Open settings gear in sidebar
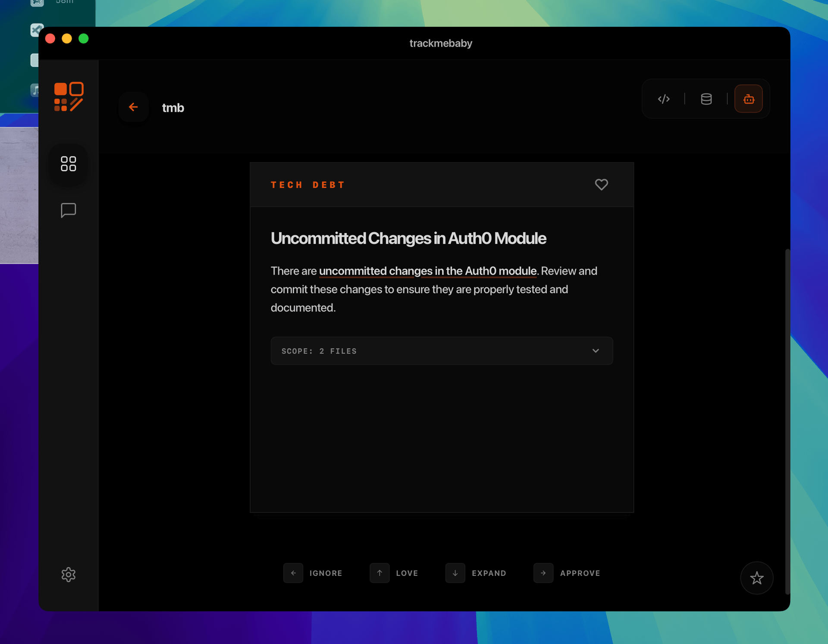The height and width of the screenshot is (644, 828). (69, 575)
